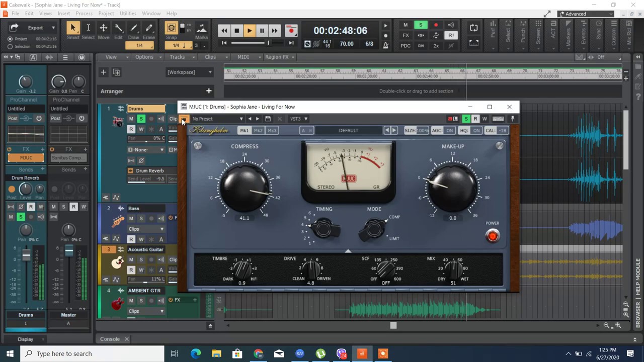This screenshot has height=362, width=644.
Task: Toggle MJUC HQ ON switch
Action: click(476, 131)
